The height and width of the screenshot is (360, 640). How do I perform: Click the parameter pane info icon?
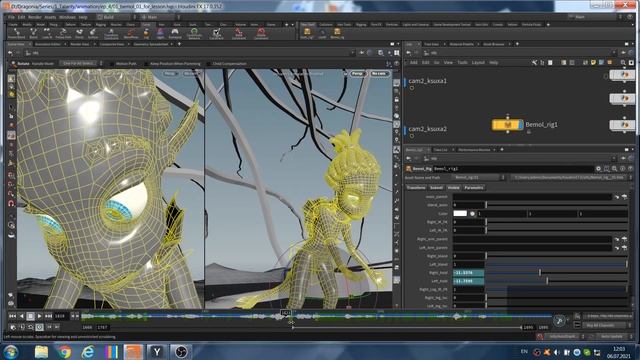click(622, 169)
